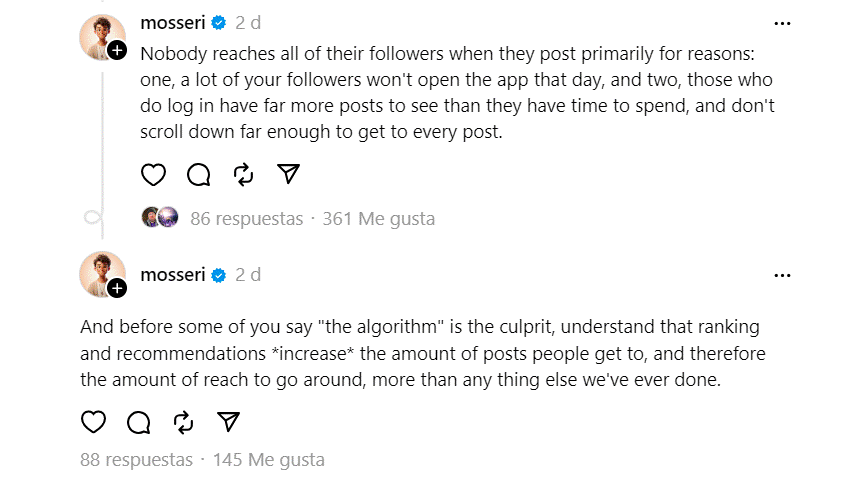The width and height of the screenshot is (842, 486).
Task: Like the algorithm culprit post
Action: [93, 422]
